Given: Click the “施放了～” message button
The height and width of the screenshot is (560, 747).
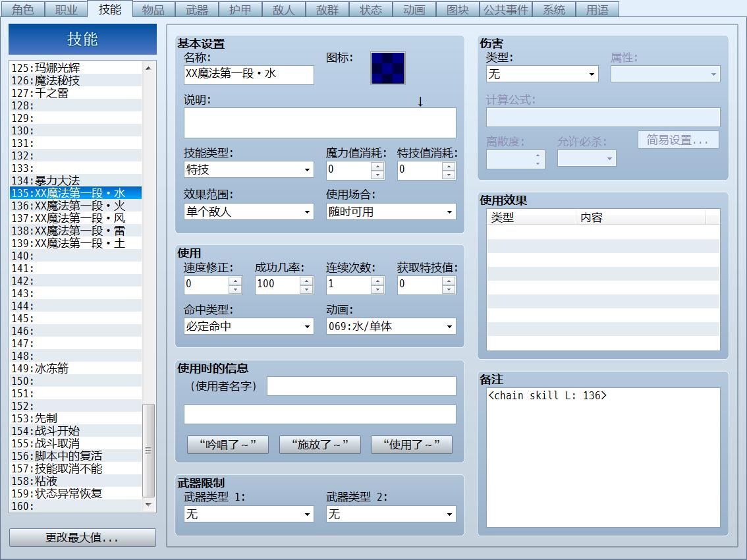Looking at the screenshot, I should (x=319, y=445).
